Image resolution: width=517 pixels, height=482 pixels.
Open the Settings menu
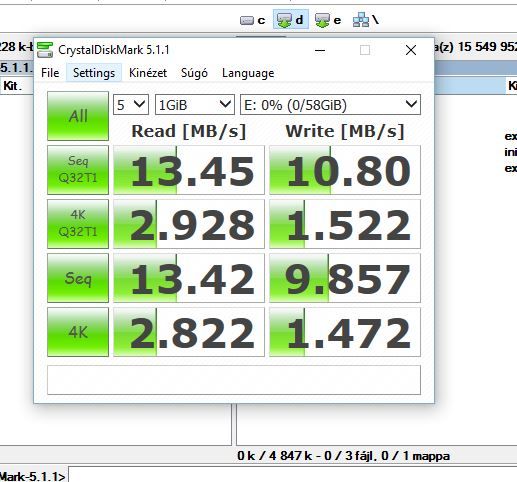click(94, 73)
